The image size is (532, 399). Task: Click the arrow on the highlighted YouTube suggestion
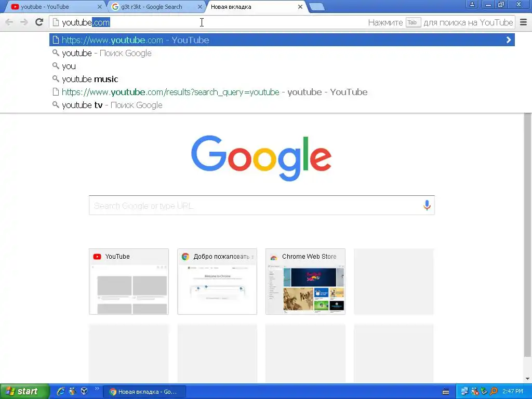click(508, 40)
